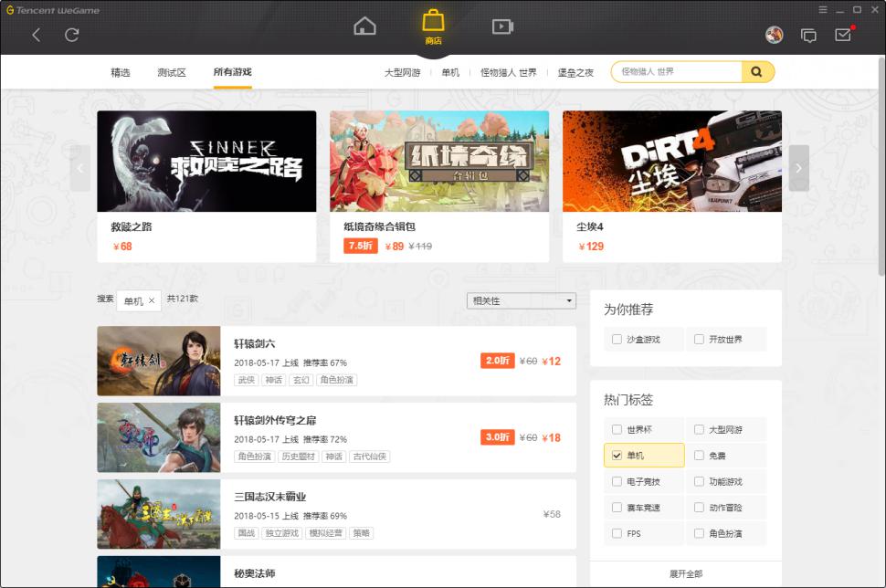Image resolution: width=886 pixels, height=588 pixels.
Task: Open the 商店 (Store) shopping bag icon
Action: (x=434, y=23)
